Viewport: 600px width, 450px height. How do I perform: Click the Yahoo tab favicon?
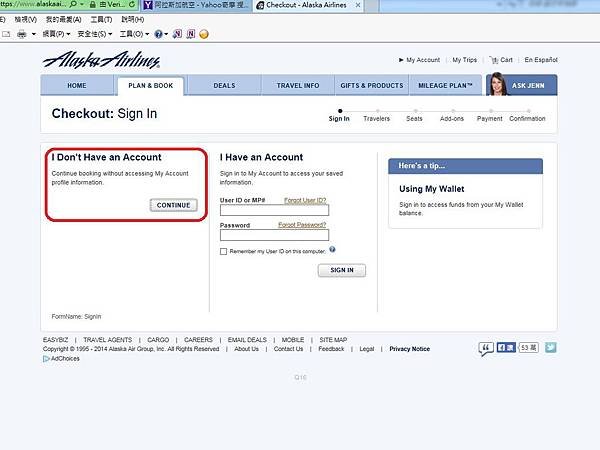coord(148,5)
